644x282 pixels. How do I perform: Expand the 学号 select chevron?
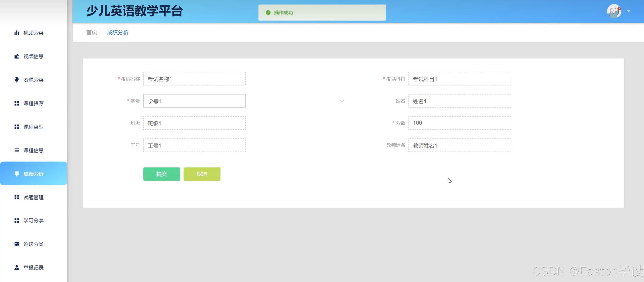tap(342, 101)
